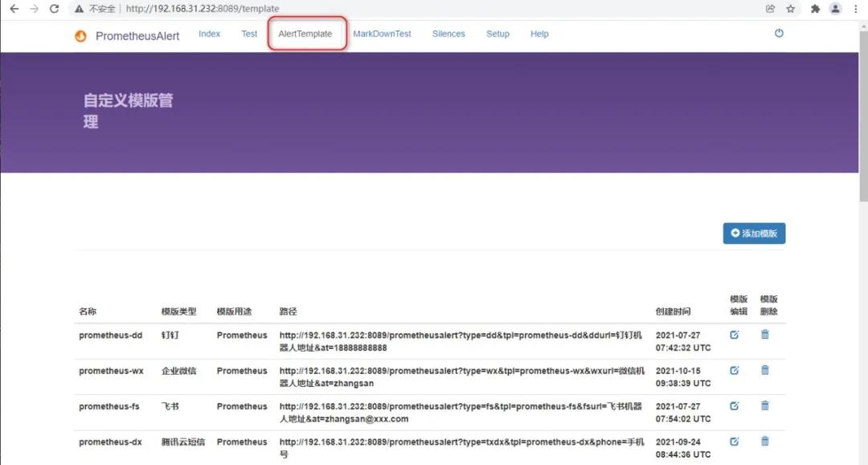868x465 pixels.
Task: Click Prometheus usage cell in prometheus-dd row
Action: click(x=242, y=335)
